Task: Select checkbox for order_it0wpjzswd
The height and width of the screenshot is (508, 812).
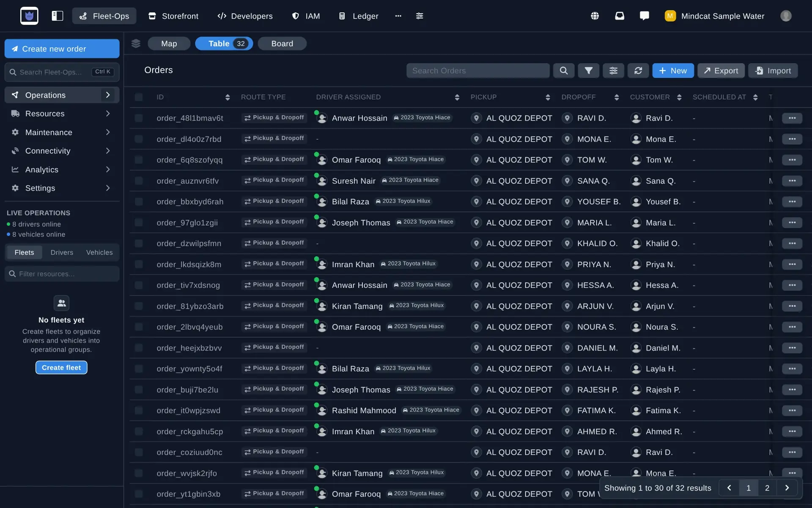Action: [139, 410]
